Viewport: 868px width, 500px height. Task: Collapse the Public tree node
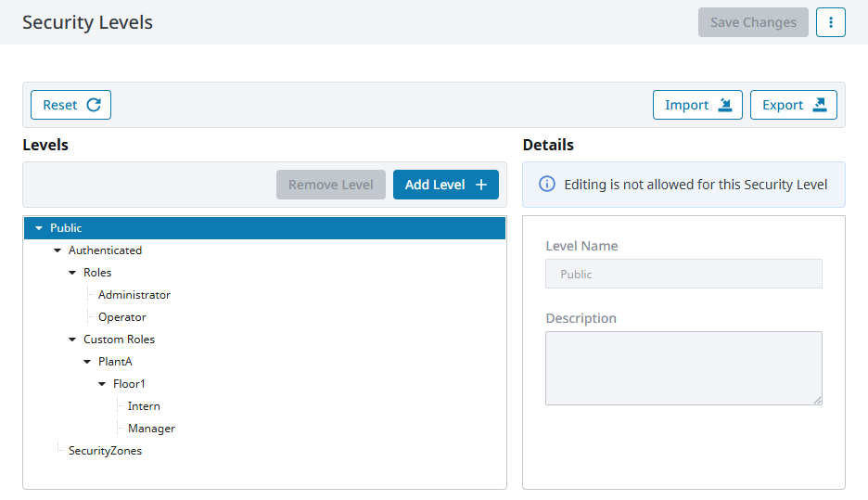tap(39, 228)
